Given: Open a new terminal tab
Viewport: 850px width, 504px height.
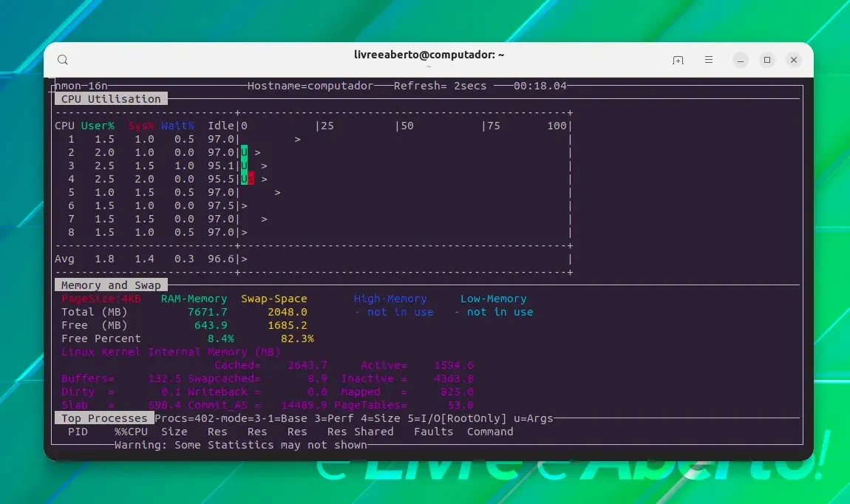Looking at the screenshot, I should pyautogui.click(x=678, y=60).
